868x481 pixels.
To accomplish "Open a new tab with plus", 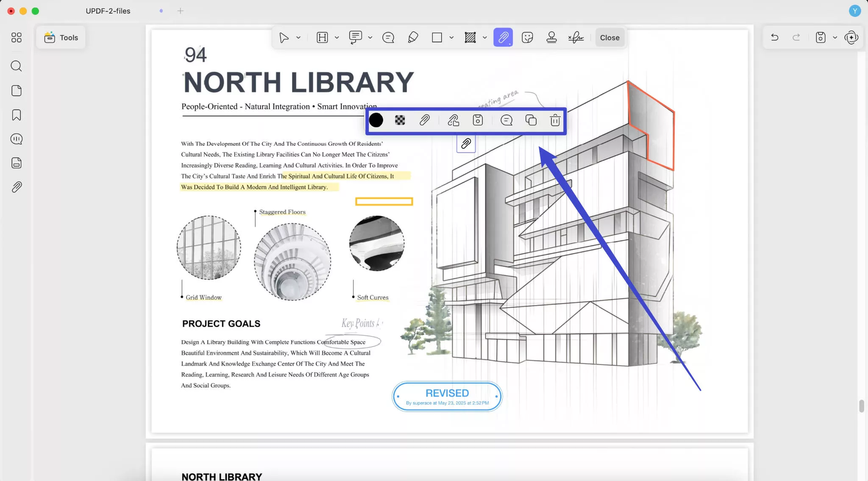I will (180, 11).
